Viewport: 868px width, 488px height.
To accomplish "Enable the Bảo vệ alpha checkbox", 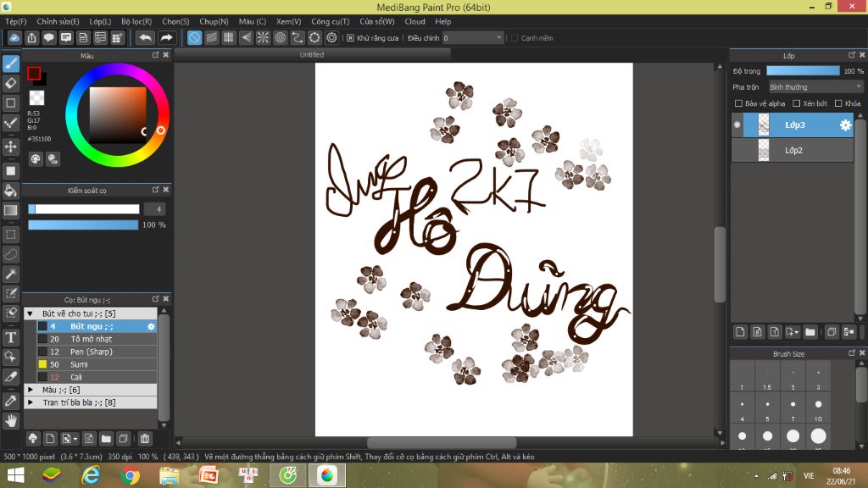I will (738, 103).
